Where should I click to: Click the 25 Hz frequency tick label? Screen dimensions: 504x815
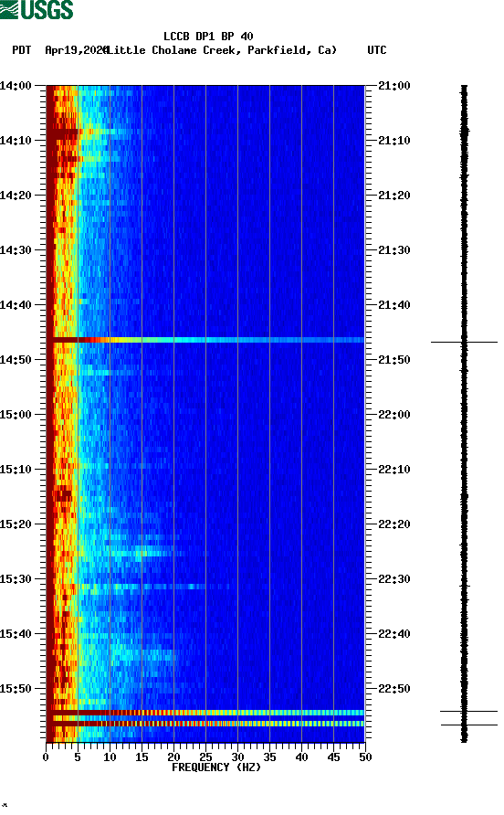(205, 757)
